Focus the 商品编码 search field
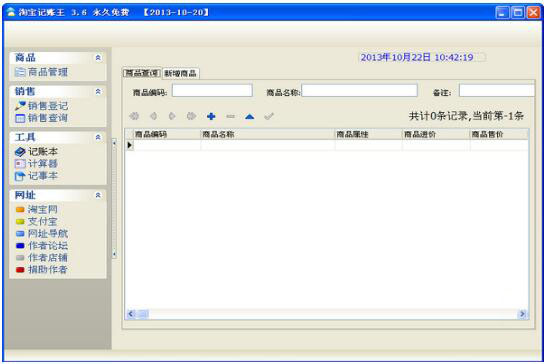Image resolution: width=546 pixels, height=364 pixels. 212,91
